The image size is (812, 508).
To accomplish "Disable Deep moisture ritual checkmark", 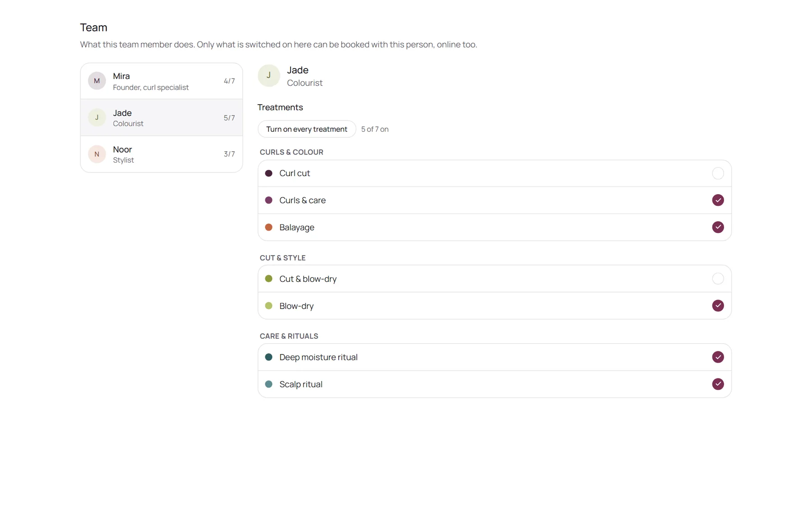I will [718, 357].
